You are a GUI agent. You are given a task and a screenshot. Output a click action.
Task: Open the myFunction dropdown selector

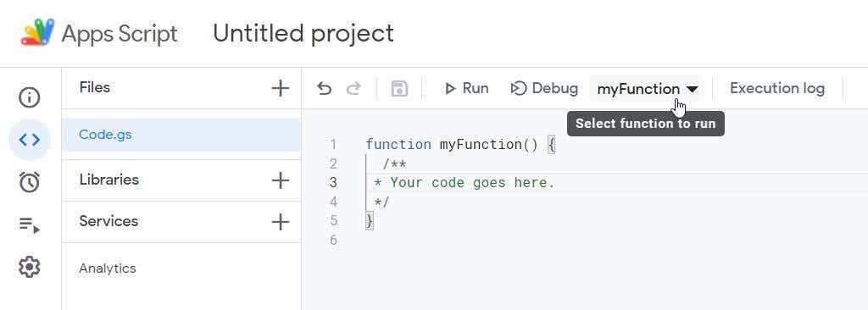[647, 89]
